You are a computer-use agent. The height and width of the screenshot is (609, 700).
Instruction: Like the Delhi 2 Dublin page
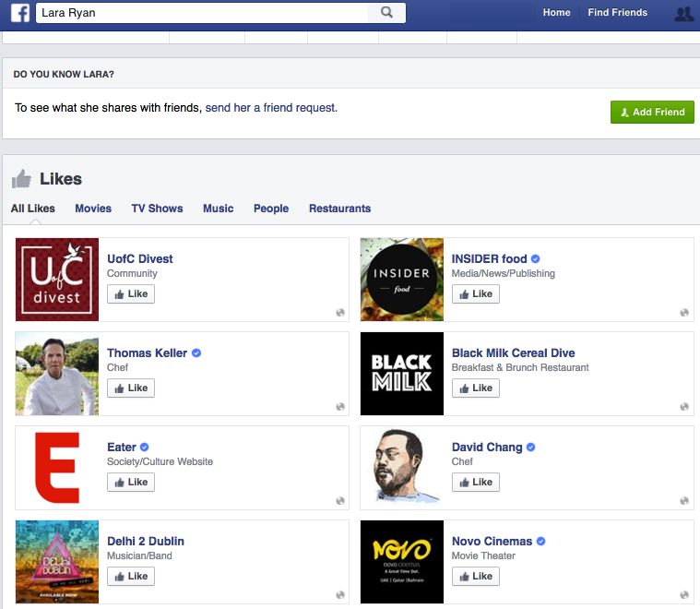coord(131,577)
